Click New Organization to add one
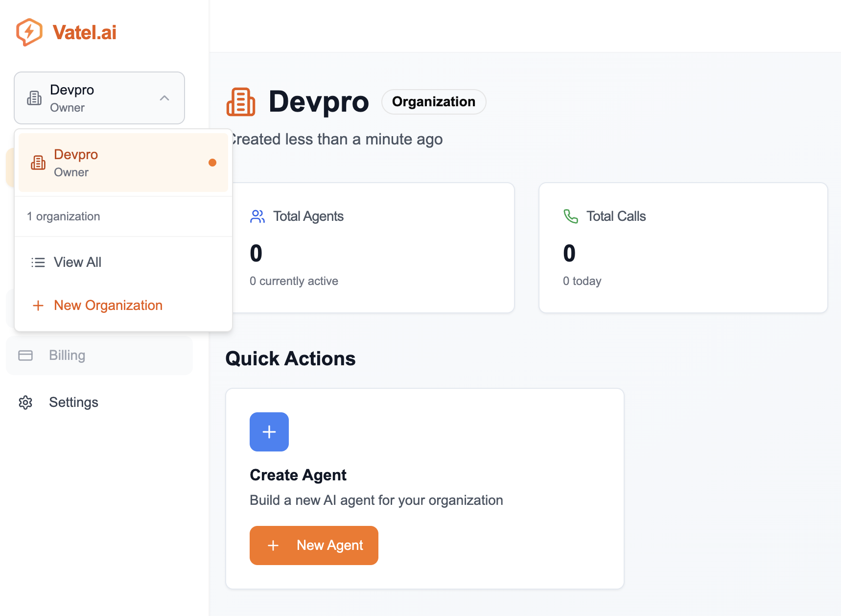 tap(108, 305)
